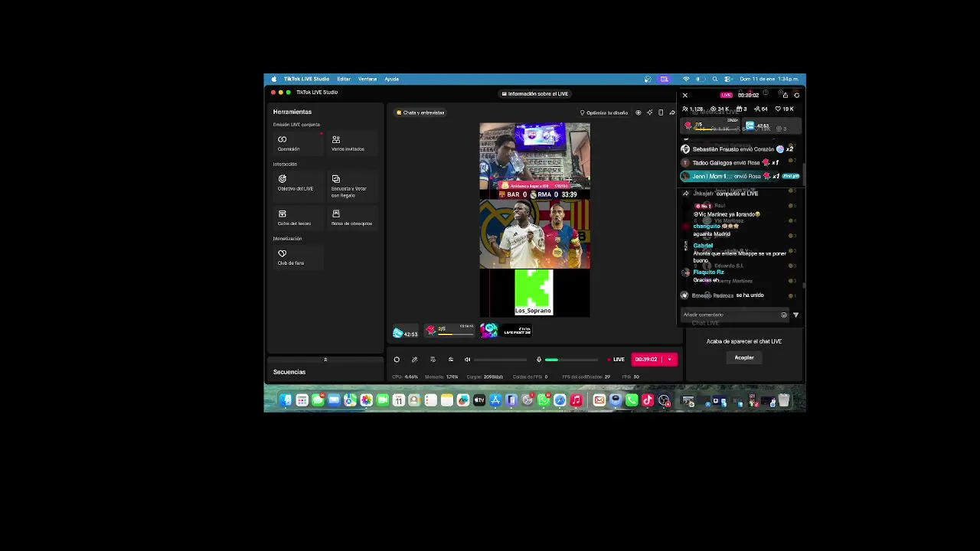The height and width of the screenshot is (551, 980).
Task: Open Music app in the Dock
Action: click(577, 400)
